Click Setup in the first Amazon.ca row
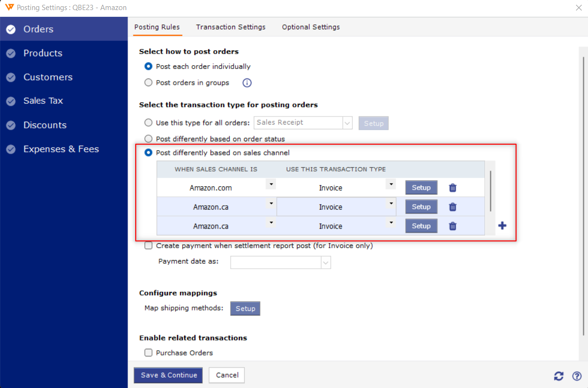The width and height of the screenshot is (588, 388). 421,207
